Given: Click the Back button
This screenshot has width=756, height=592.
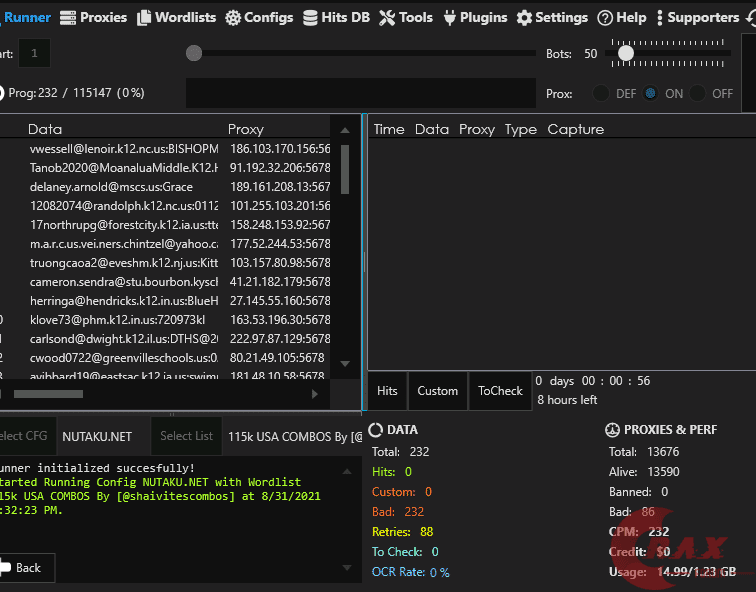Looking at the screenshot, I should [27, 568].
